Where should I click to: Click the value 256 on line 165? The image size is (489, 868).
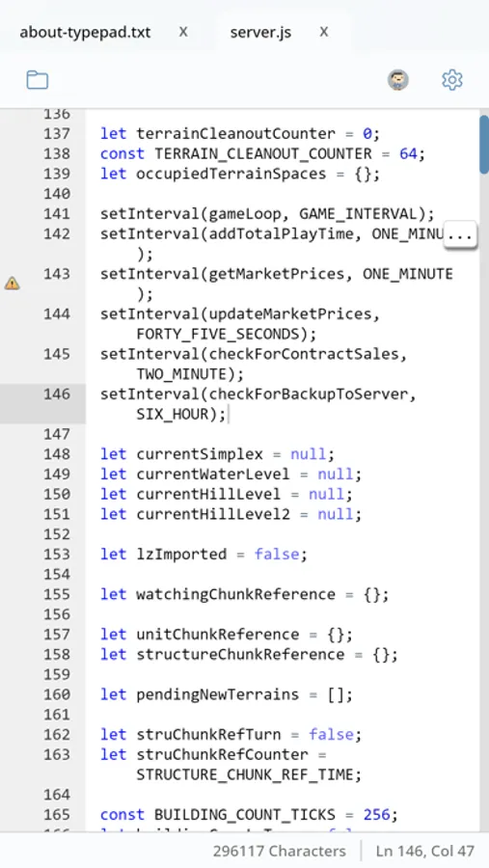tap(376, 815)
